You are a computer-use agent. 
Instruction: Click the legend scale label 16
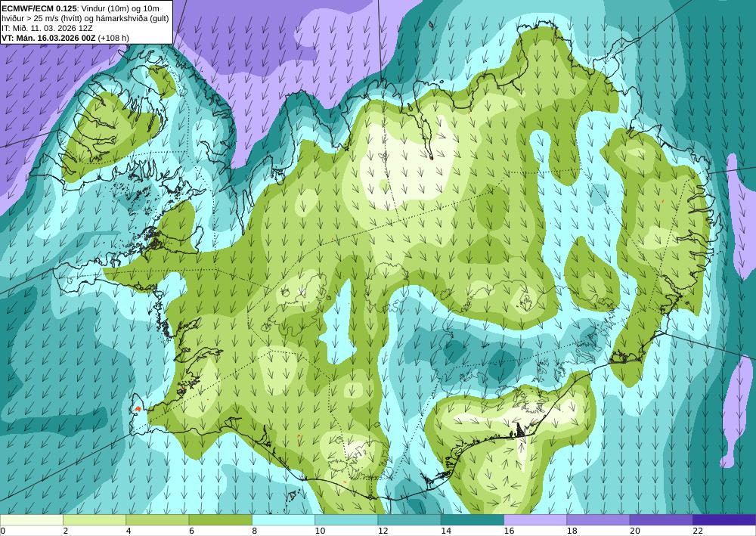coord(509,531)
